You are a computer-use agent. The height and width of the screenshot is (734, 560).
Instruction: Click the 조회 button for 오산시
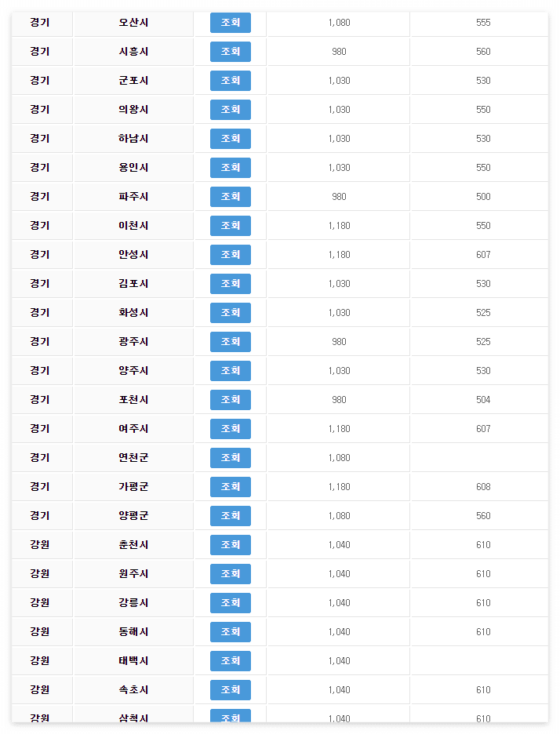pyautogui.click(x=230, y=23)
